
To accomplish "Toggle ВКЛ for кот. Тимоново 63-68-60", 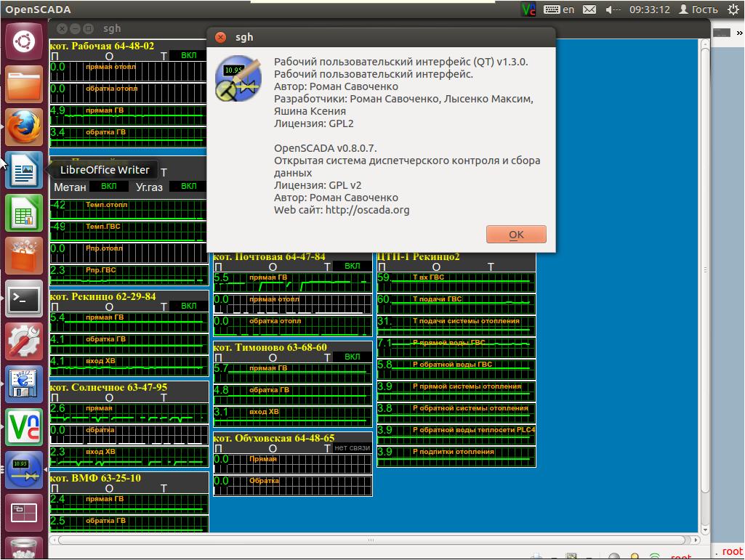I will pos(352,357).
